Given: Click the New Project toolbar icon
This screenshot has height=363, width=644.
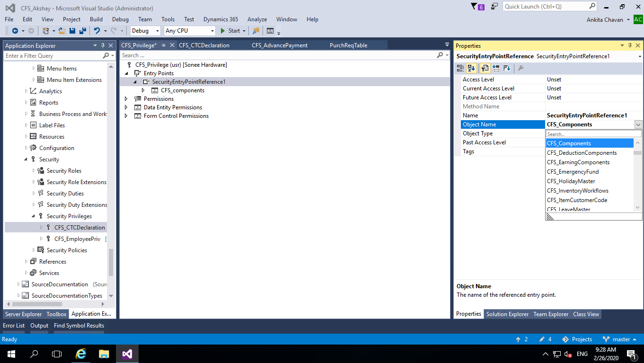Looking at the screenshot, I should pyautogui.click(x=45, y=31).
